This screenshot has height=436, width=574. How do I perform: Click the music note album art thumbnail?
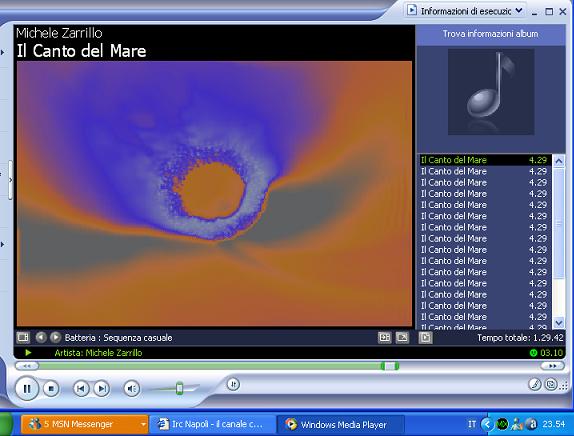(x=491, y=92)
